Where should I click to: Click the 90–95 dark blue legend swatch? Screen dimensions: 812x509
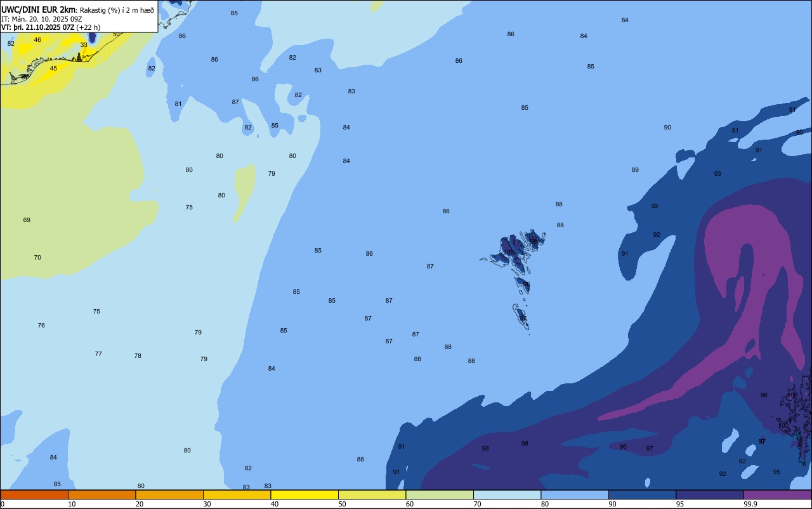click(x=642, y=495)
